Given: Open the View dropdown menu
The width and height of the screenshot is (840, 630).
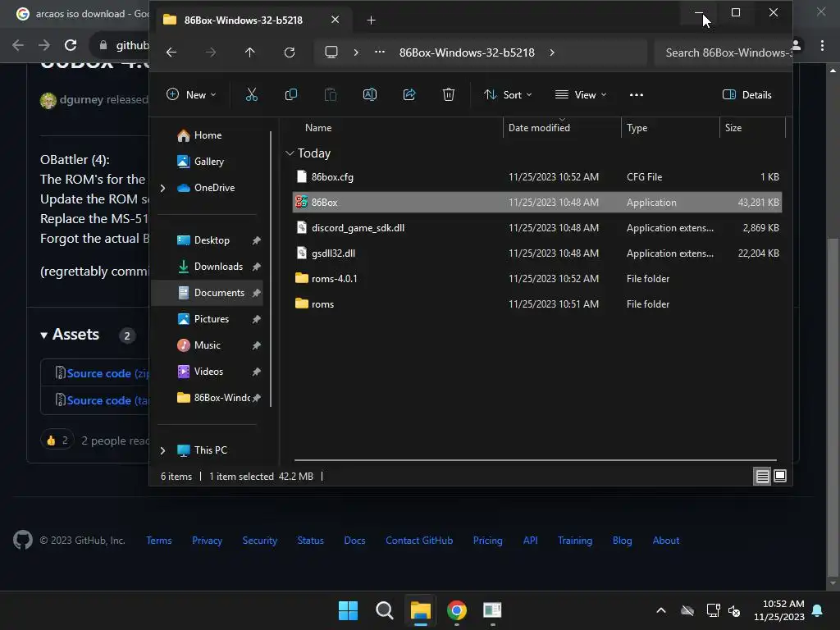Looking at the screenshot, I should coord(581,95).
